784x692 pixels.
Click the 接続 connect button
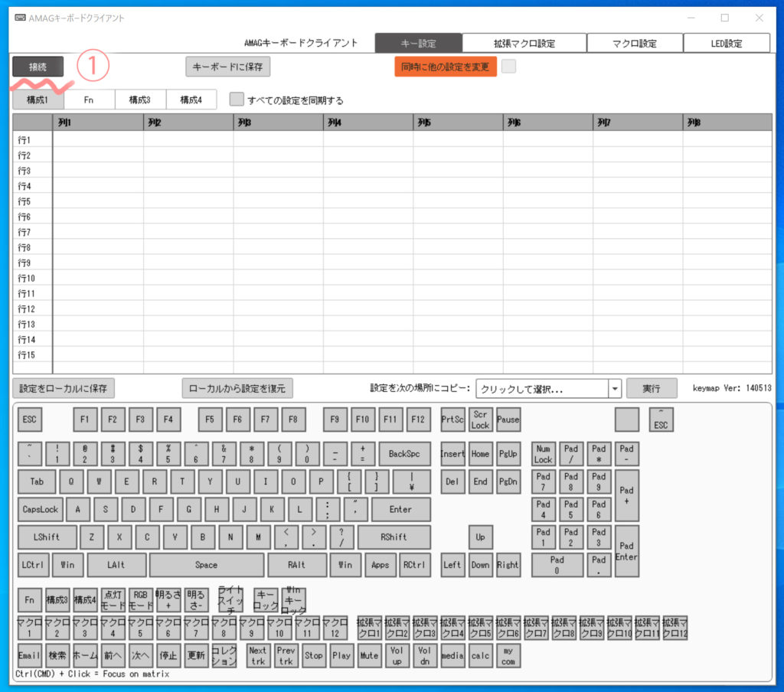pyautogui.click(x=38, y=67)
